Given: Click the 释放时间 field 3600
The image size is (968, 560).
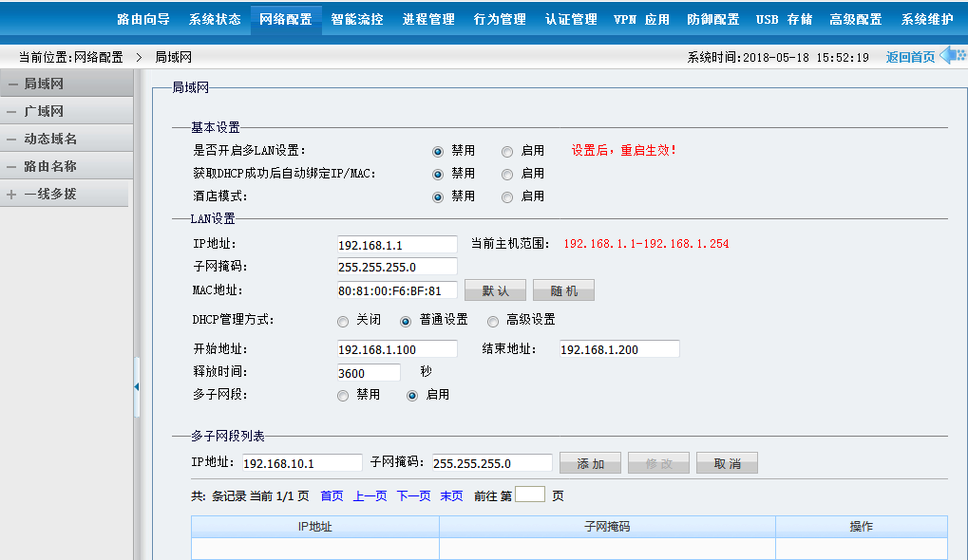Looking at the screenshot, I should (369, 372).
